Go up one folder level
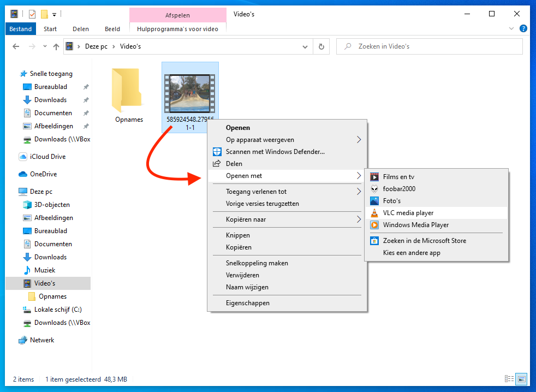The image size is (536, 392). 56,47
